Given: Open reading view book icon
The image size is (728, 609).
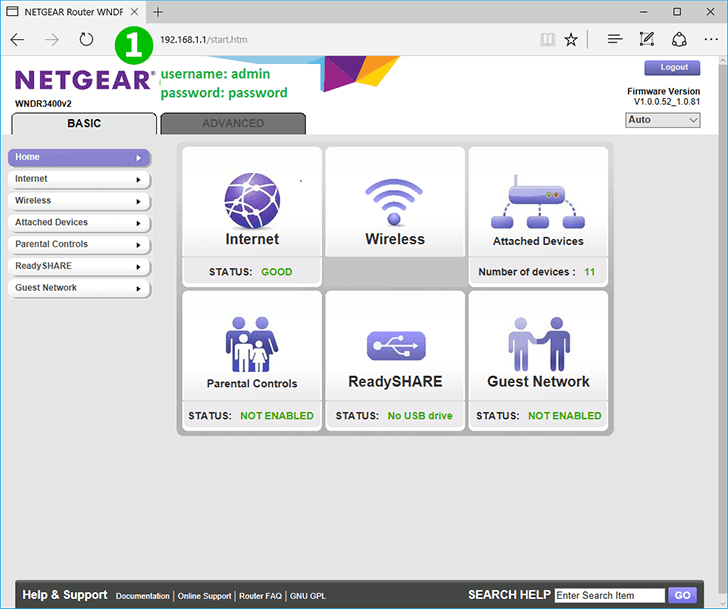Looking at the screenshot, I should pyautogui.click(x=547, y=40).
